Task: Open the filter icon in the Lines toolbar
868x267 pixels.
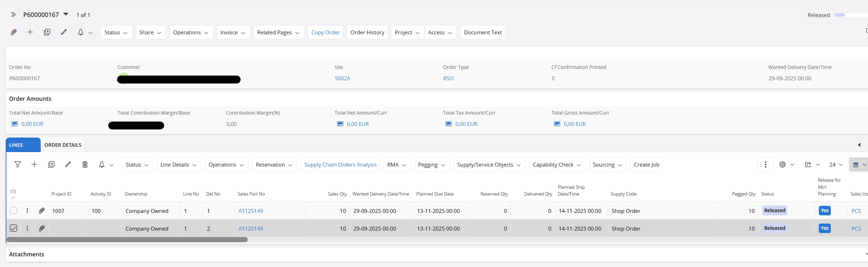Action: click(17, 164)
